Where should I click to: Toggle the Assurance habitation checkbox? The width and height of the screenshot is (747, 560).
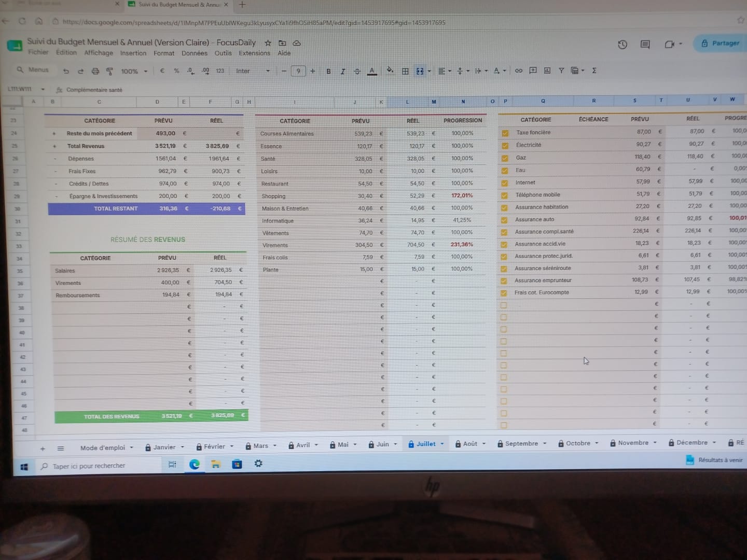point(504,207)
